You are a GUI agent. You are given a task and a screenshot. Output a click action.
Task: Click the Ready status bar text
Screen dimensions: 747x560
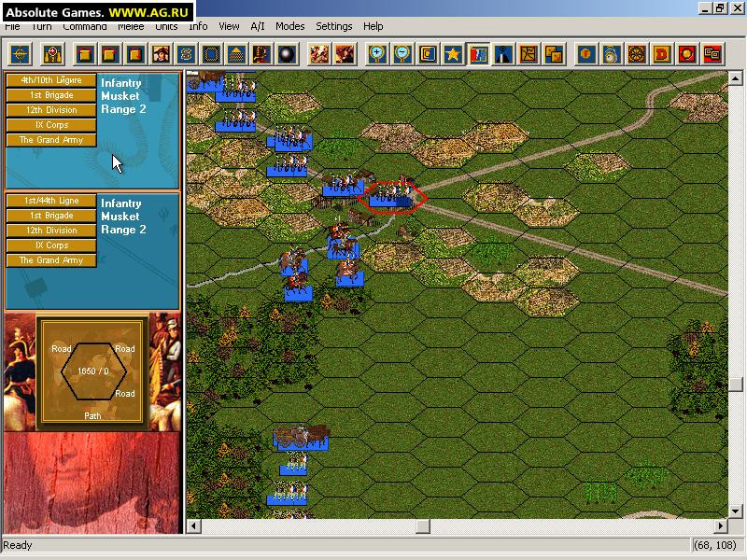point(18,545)
